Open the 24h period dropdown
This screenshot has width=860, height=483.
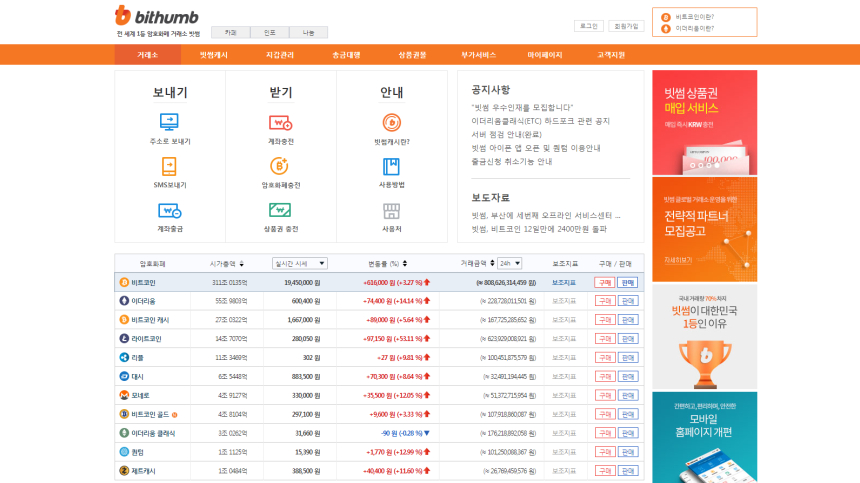(510, 263)
